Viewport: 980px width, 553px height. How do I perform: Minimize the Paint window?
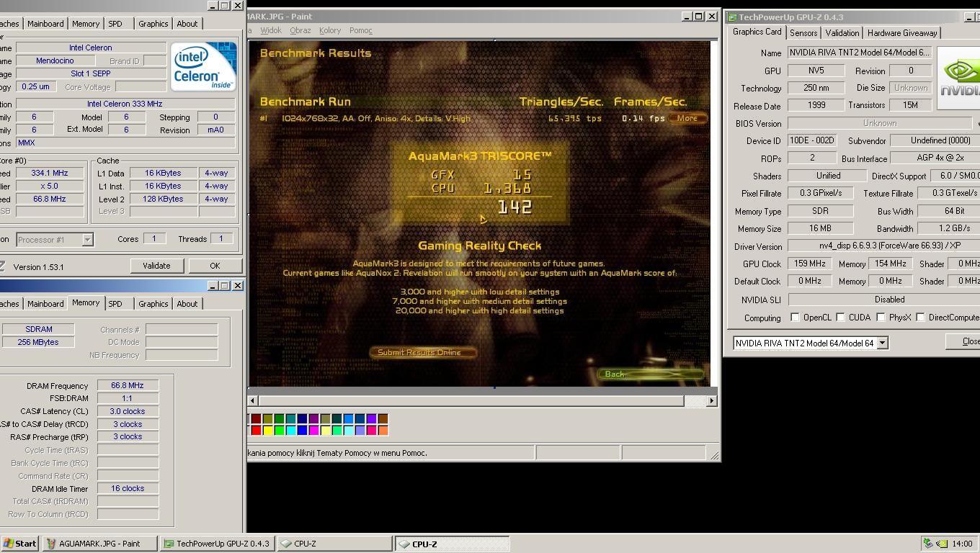coord(687,16)
